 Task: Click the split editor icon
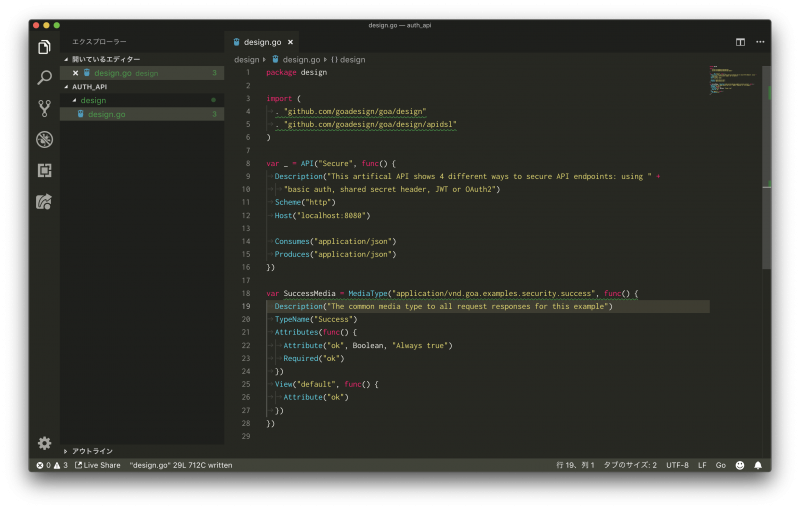[740, 42]
